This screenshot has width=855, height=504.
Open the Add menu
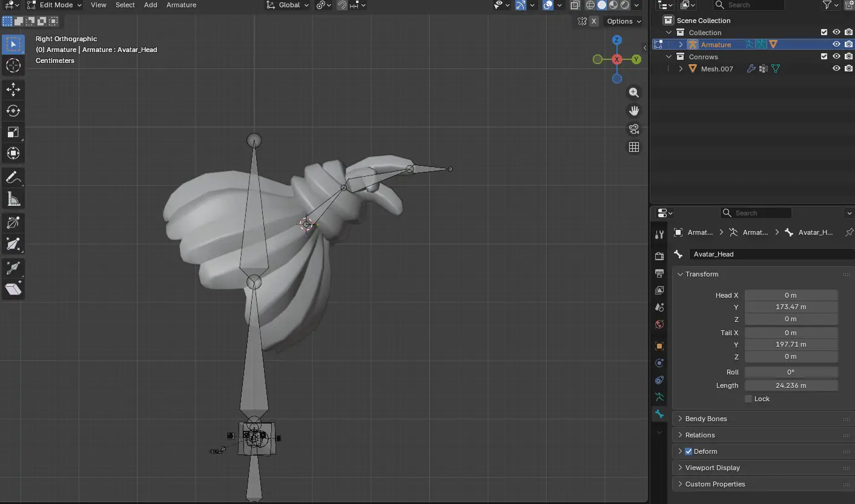point(151,5)
